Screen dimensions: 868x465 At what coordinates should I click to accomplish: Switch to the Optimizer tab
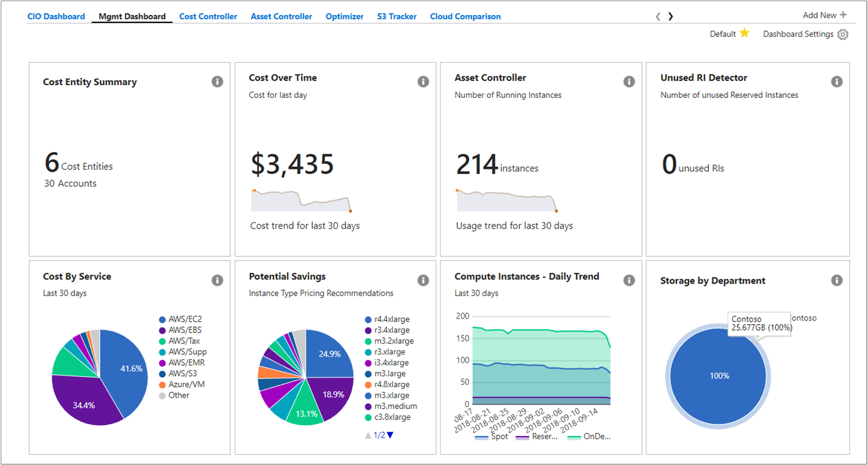tap(345, 16)
